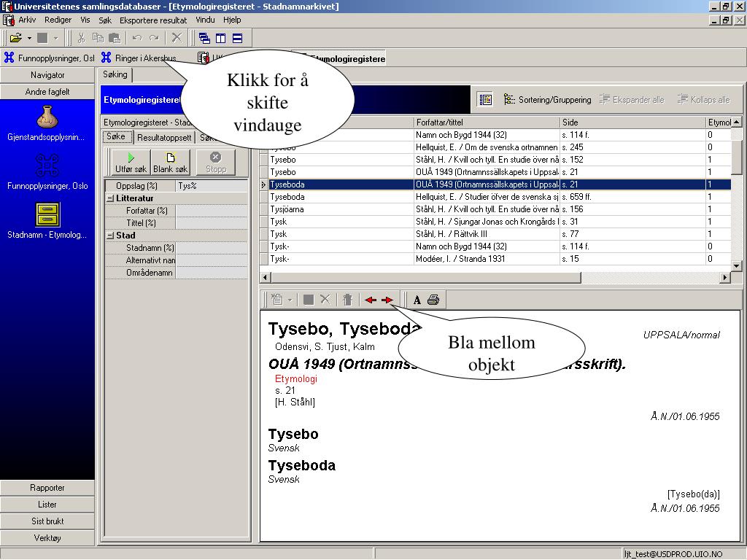The width and height of the screenshot is (747, 560).
Task: Click the results list vertical scroll down arrow
Action: coord(737,265)
